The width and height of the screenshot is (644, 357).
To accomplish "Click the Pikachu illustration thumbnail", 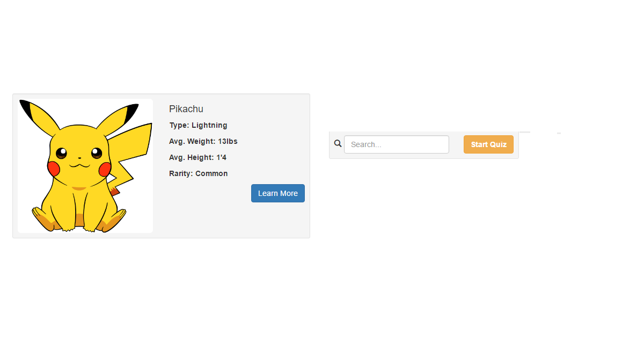I will point(85,166).
